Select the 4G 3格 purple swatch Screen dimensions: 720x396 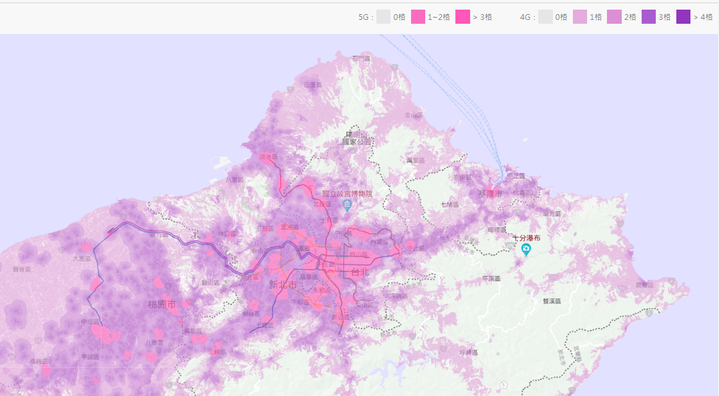pyautogui.click(x=649, y=17)
